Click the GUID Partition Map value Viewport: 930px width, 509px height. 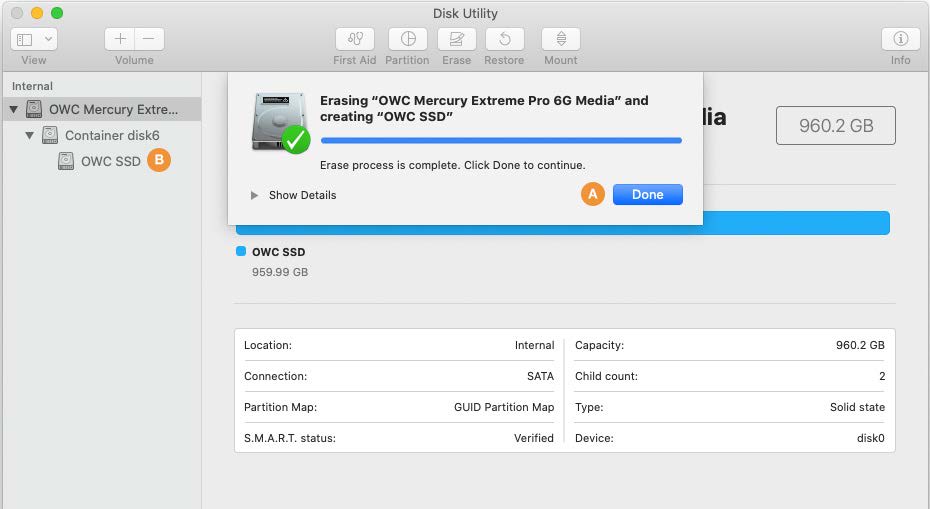coord(504,407)
